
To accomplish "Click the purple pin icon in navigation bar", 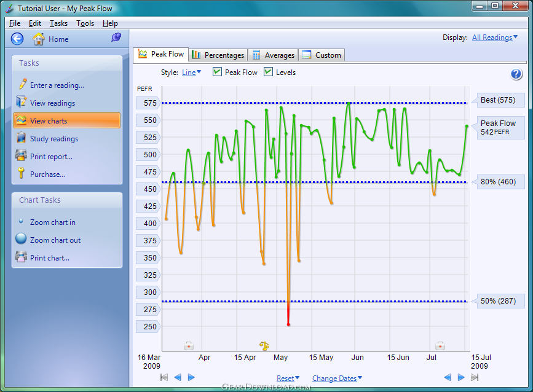I will coord(116,37).
